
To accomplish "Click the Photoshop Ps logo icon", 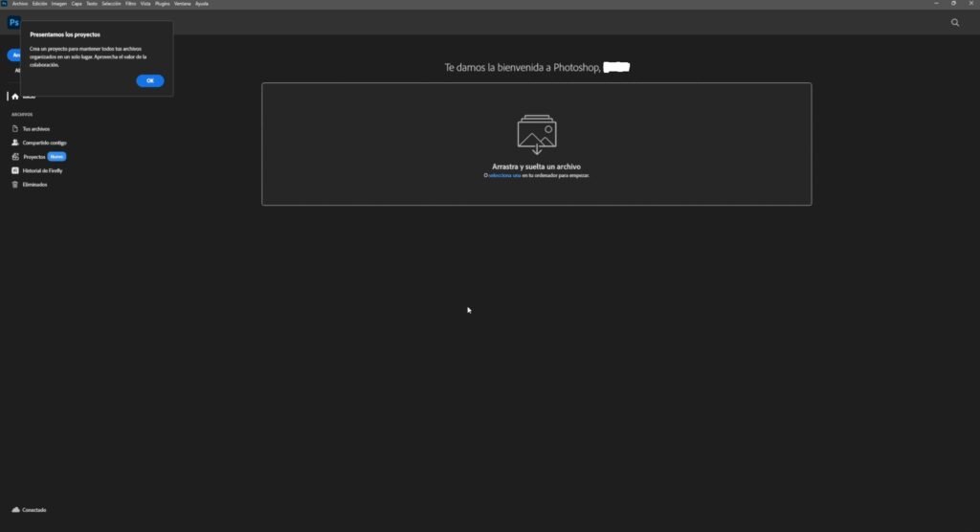I will point(13,23).
